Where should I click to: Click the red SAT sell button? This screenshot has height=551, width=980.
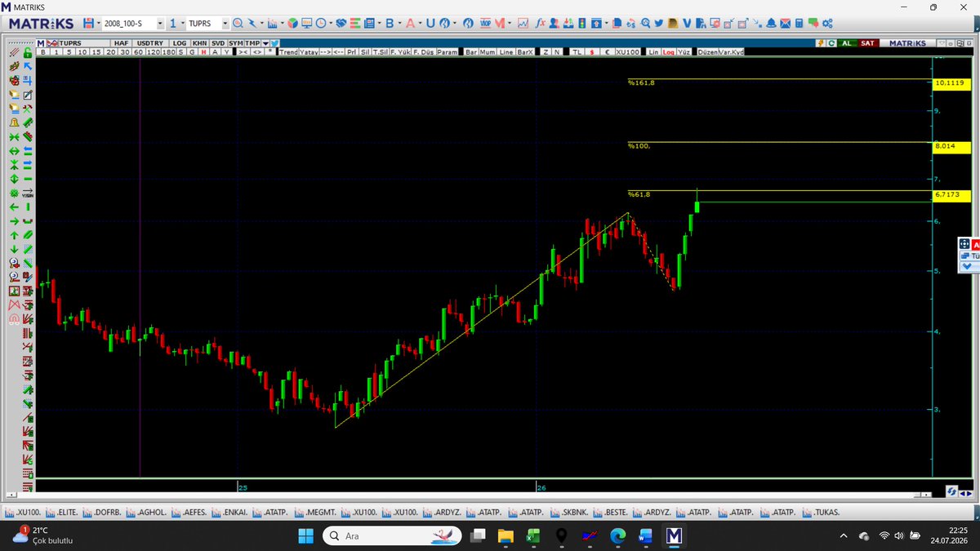tap(868, 42)
